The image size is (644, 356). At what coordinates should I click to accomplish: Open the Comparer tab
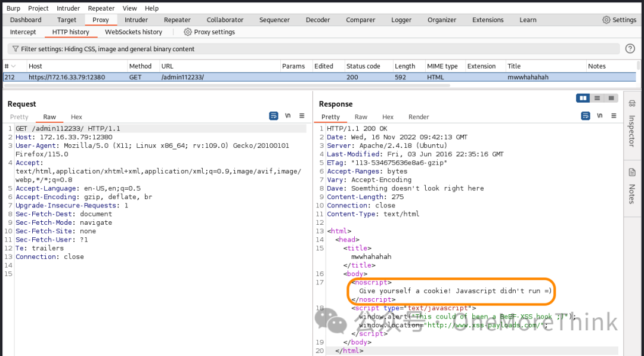click(361, 20)
